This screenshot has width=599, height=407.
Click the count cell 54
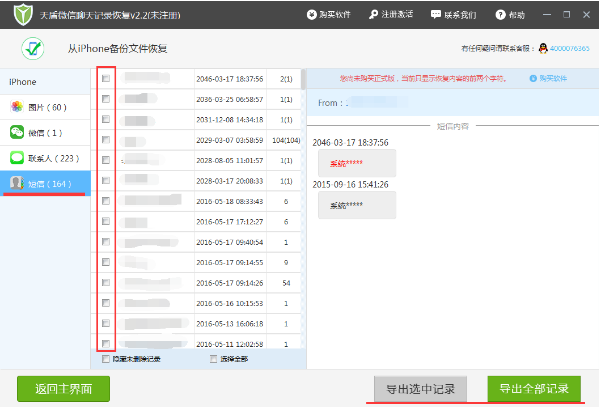pyautogui.click(x=286, y=283)
